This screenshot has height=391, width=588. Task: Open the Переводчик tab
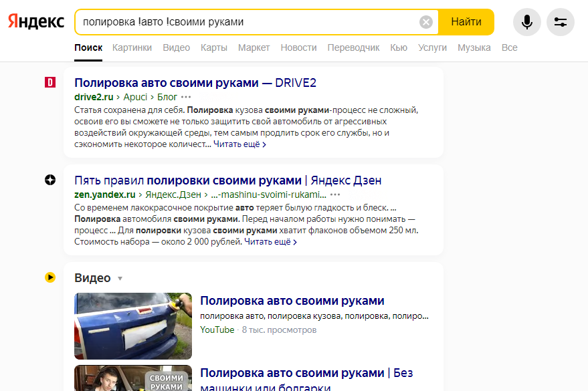(x=353, y=47)
